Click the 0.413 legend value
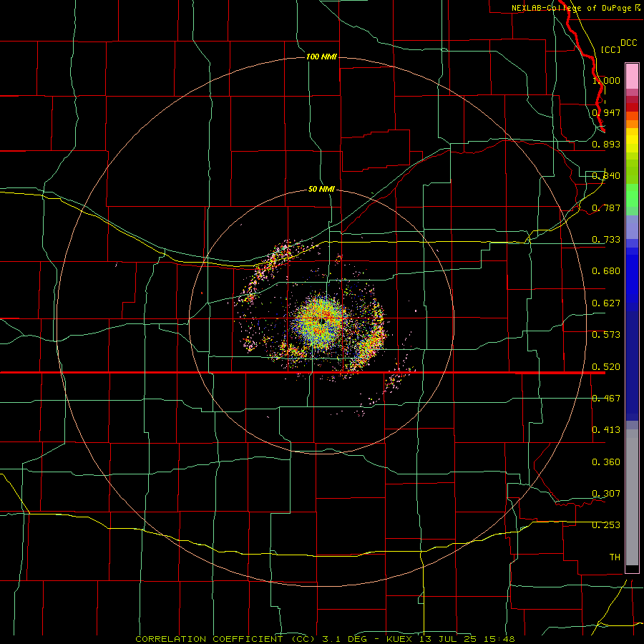The height and width of the screenshot is (644, 644). pos(606,430)
